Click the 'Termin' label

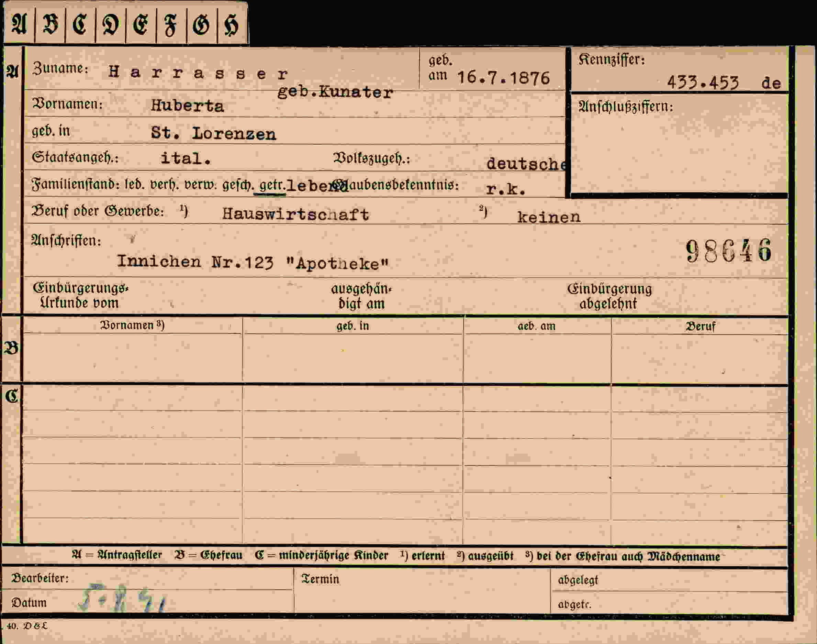click(320, 579)
